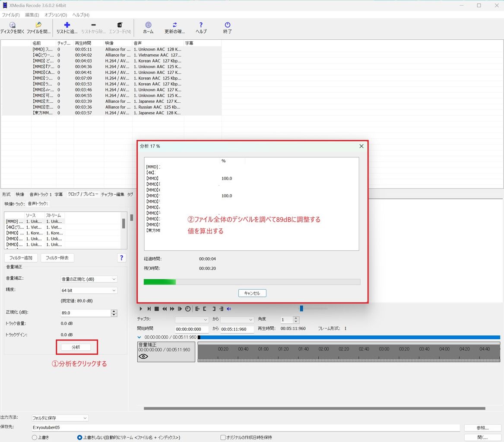Select the 00:07:09 duration job row
504x442 pixels.
tap(111, 78)
